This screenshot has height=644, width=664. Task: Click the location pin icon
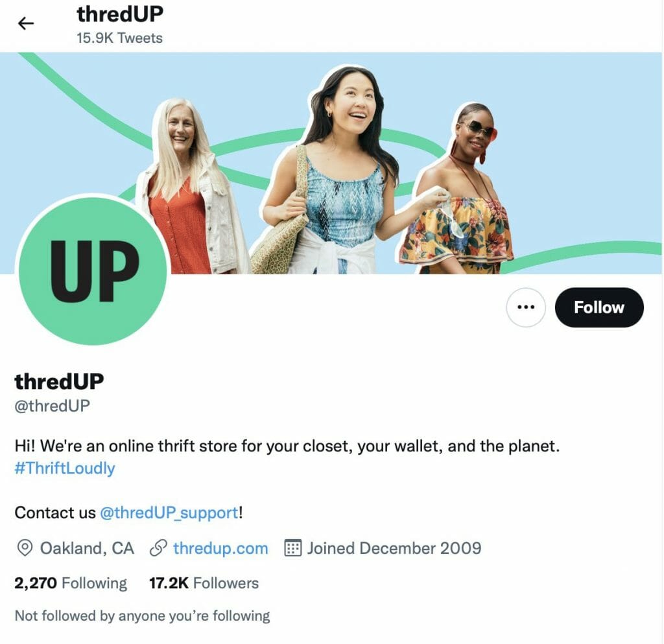click(25, 548)
